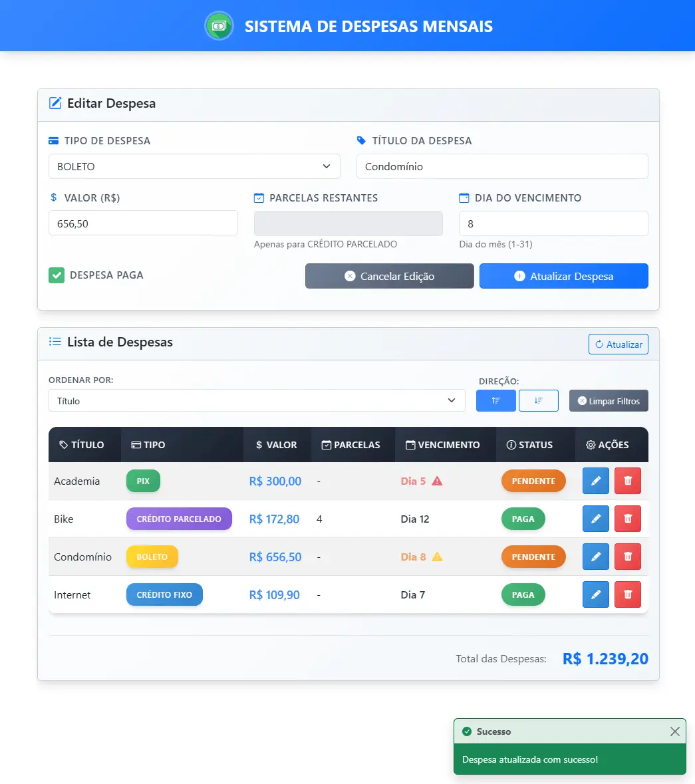
Task: Edit the Condomínio expense row
Action: pos(595,557)
